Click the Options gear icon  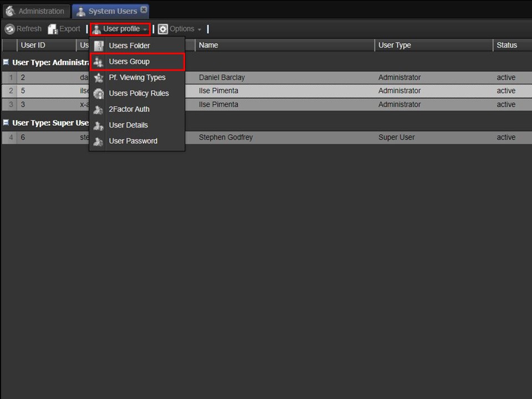[x=163, y=29]
